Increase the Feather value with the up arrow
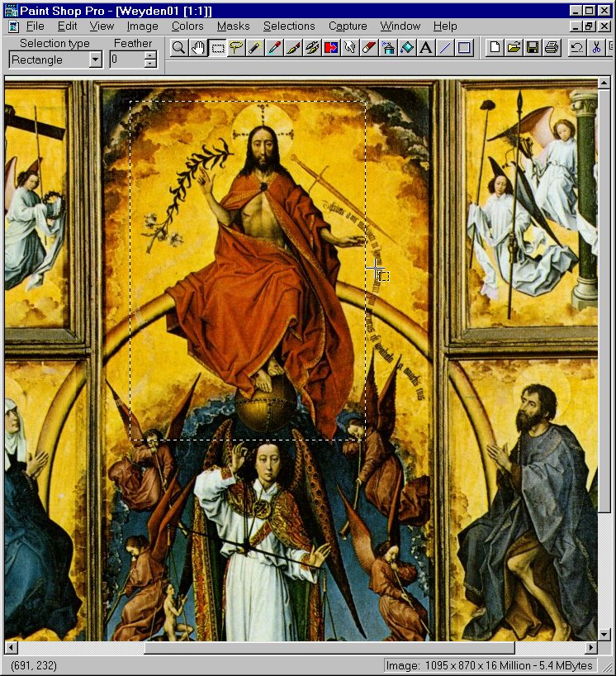 coord(150,55)
